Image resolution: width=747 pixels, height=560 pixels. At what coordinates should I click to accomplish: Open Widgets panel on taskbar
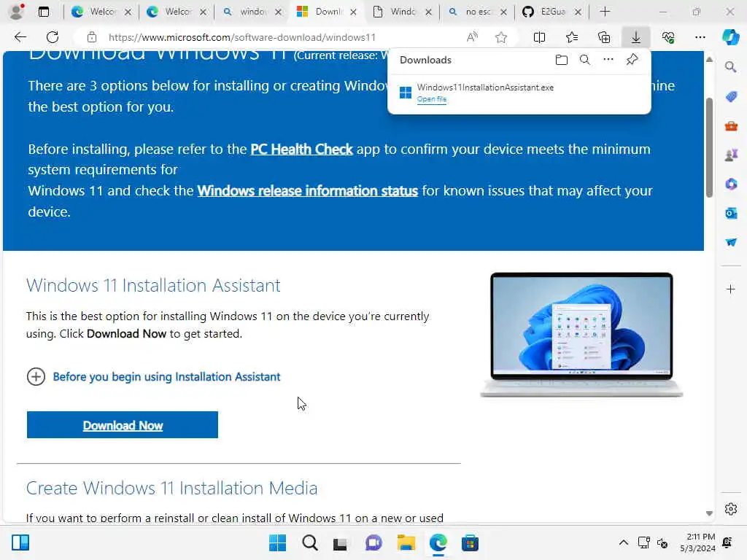click(x=20, y=542)
